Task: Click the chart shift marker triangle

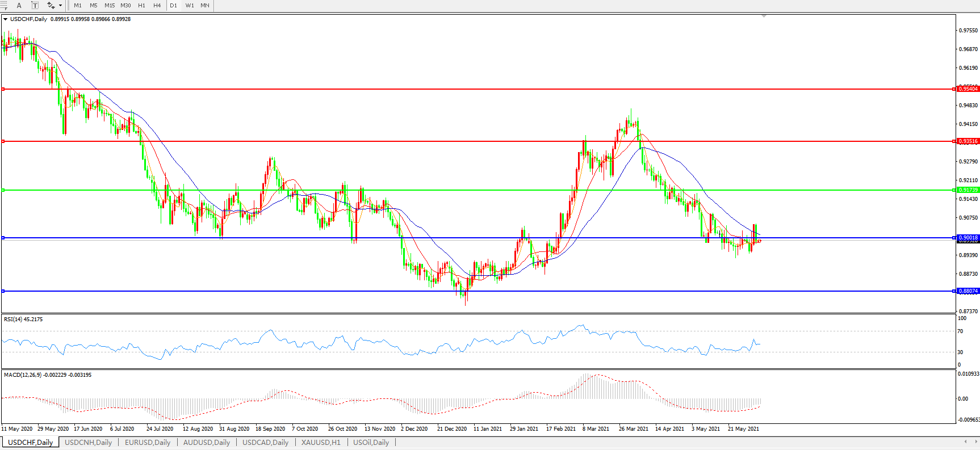Action: (764, 16)
